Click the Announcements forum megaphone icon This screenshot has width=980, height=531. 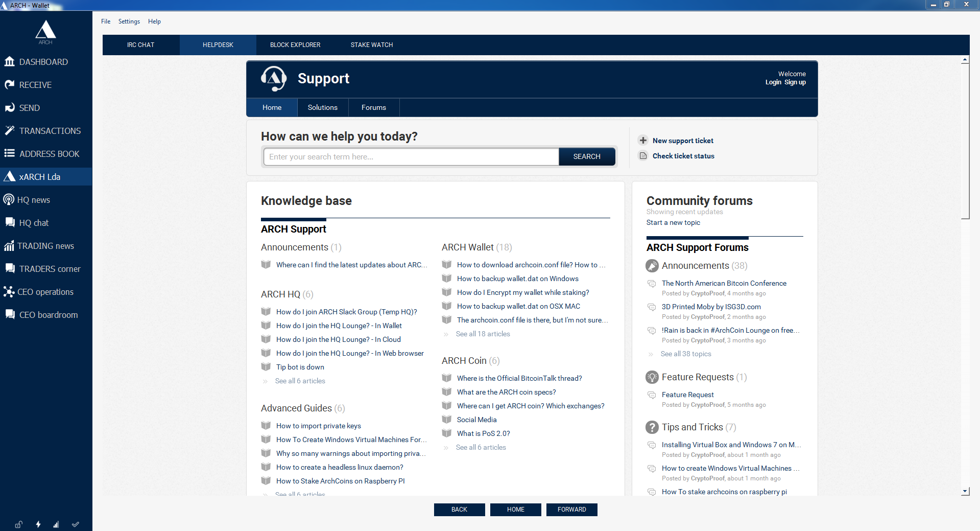point(652,266)
